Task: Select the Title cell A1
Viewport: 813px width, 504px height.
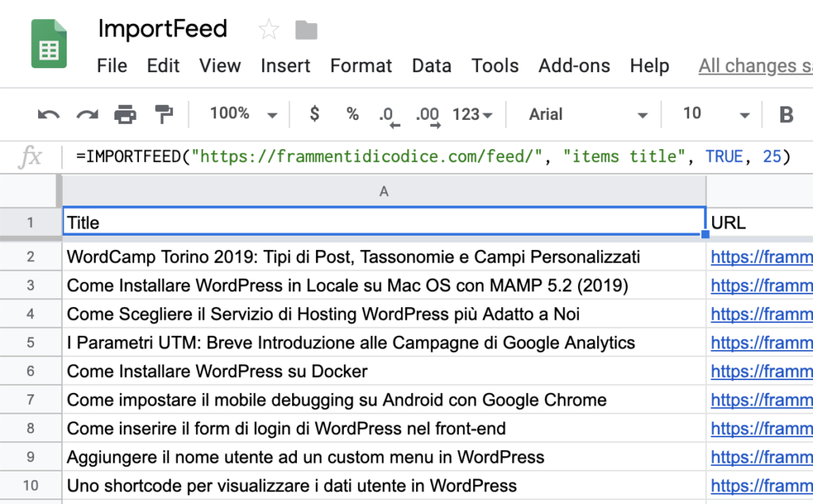Action: (383, 222)
